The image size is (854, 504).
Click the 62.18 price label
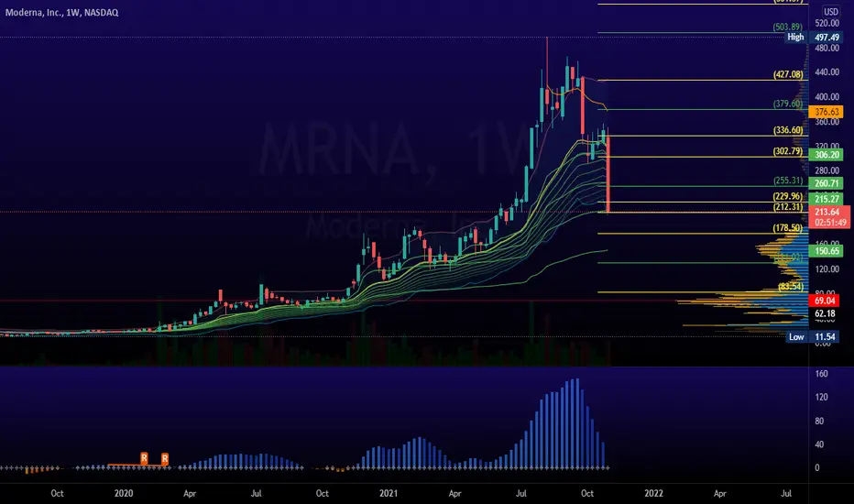pos(825,313)
